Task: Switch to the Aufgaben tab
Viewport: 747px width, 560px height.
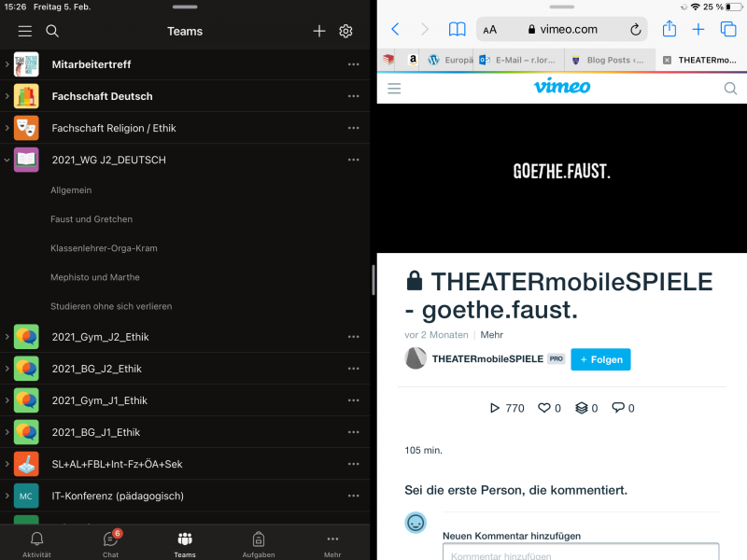Action: (259, 544)
